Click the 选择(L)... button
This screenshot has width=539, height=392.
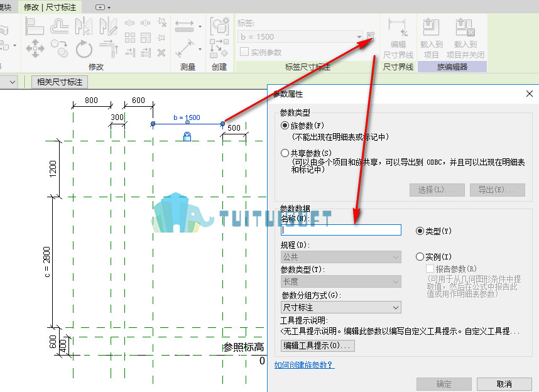coord(437,190)
